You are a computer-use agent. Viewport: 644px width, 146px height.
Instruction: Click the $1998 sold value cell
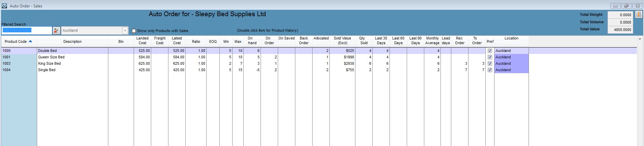pos(343,57)
